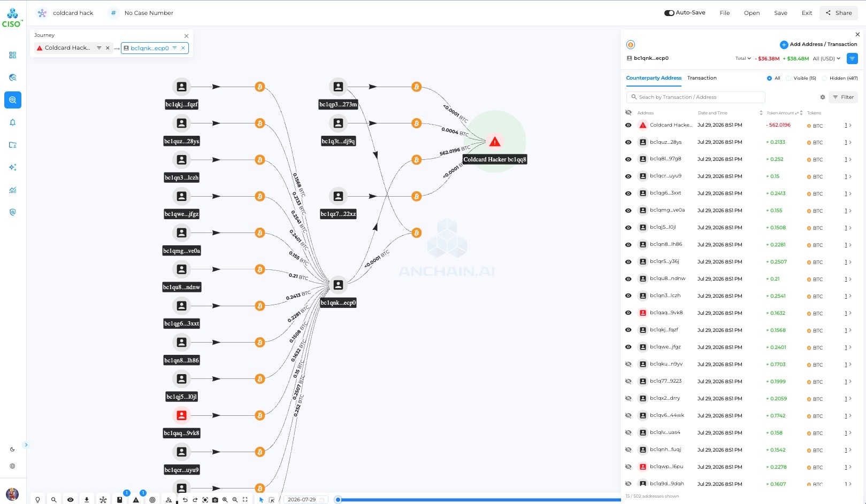Image resolution: width=866 pixels, height=504 pixels.
Task: Select the bc1qnk...ecp0 node in graph
Action: pyautogui.click(x=338, y=285)
